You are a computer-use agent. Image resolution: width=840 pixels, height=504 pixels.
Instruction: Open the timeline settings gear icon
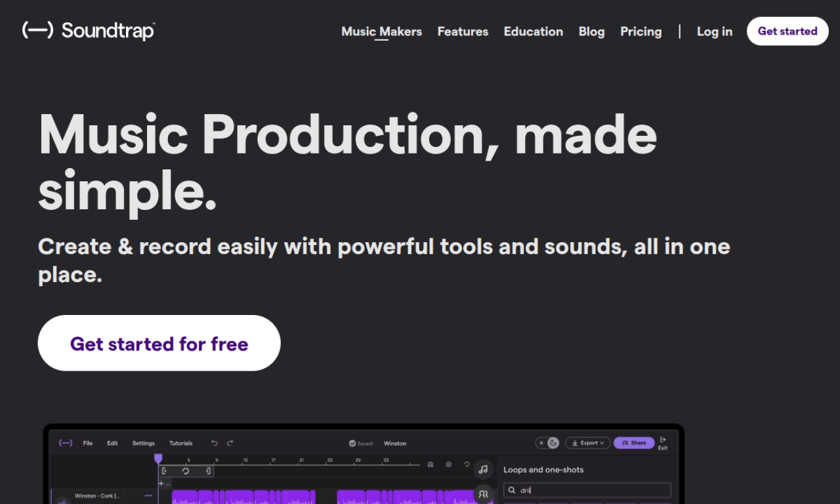(x=448, y=465)
